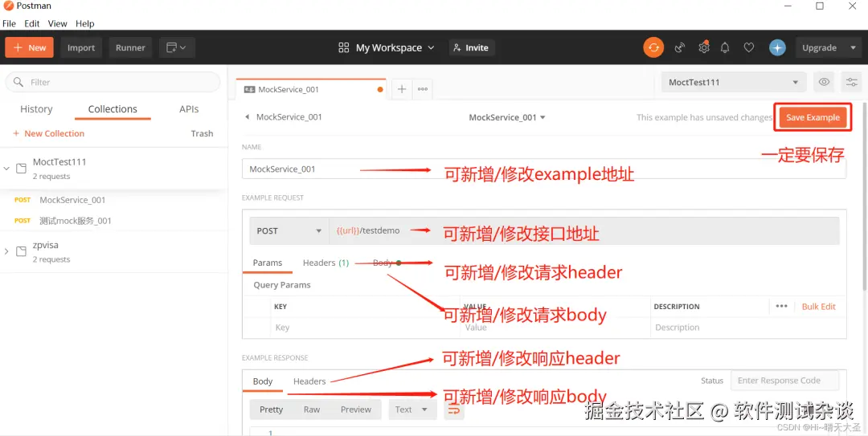Screen dimensions: 868x436
Task: Open the Help menu
Action: click(x=84, y=24)
